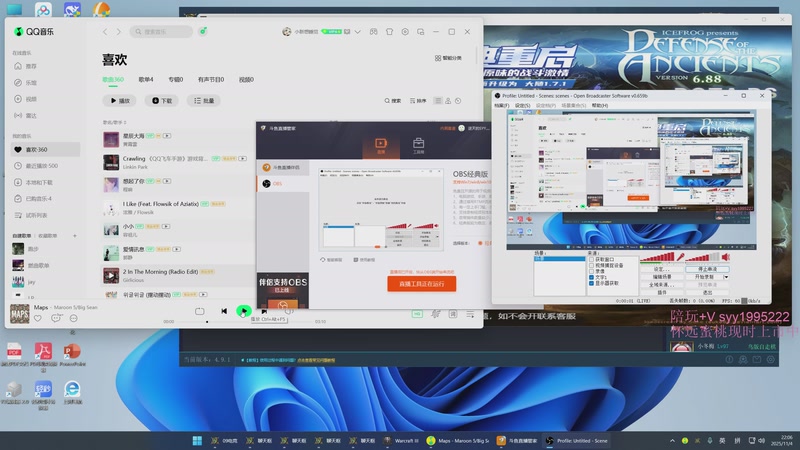The width and height of the screenshot is (800, 450).
Task: Mute the microphone icon in OBS
Action: point(680,257)
